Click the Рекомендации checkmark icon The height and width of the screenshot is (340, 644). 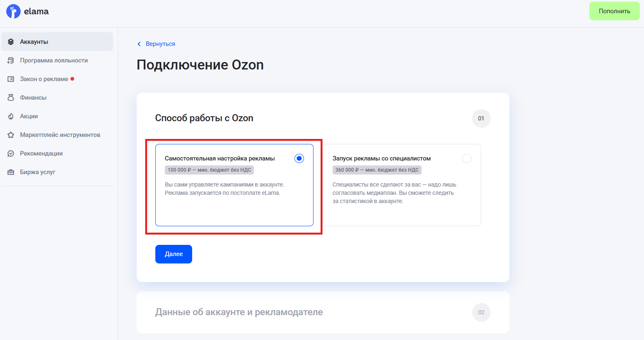11,153
